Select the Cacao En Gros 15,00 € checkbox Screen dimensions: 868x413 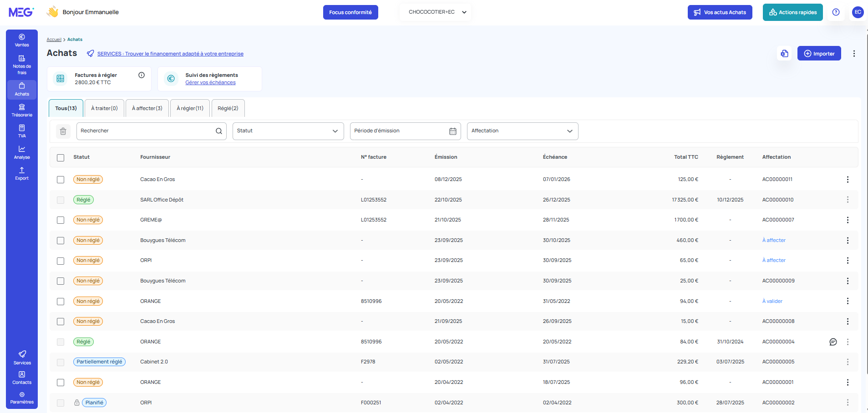tap(61, 322)
